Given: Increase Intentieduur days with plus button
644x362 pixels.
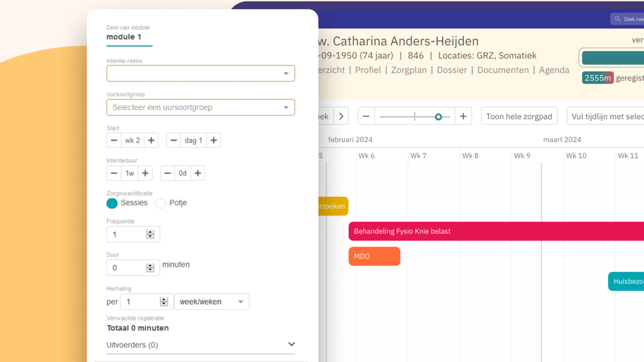Looking at the screenshot, I should coord(198,173).
